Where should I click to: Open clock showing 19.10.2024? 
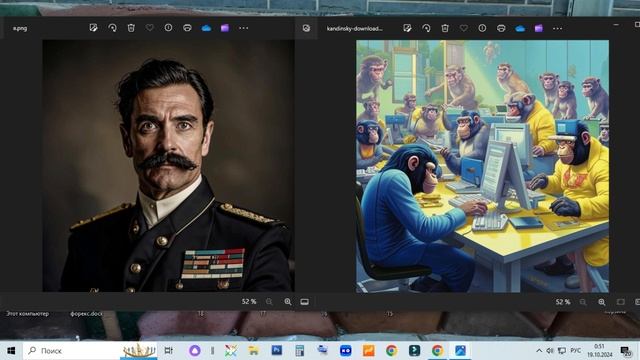tap(599, 351)
